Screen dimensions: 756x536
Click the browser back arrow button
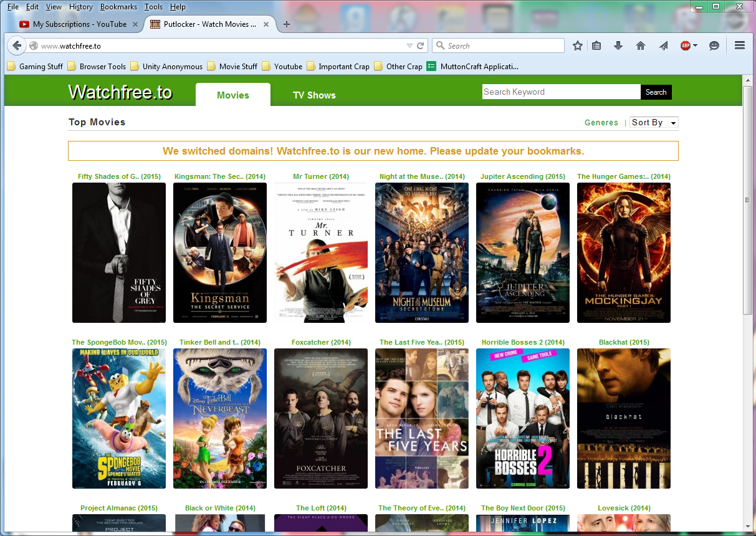pyautogui.click(x=17, y=45)
